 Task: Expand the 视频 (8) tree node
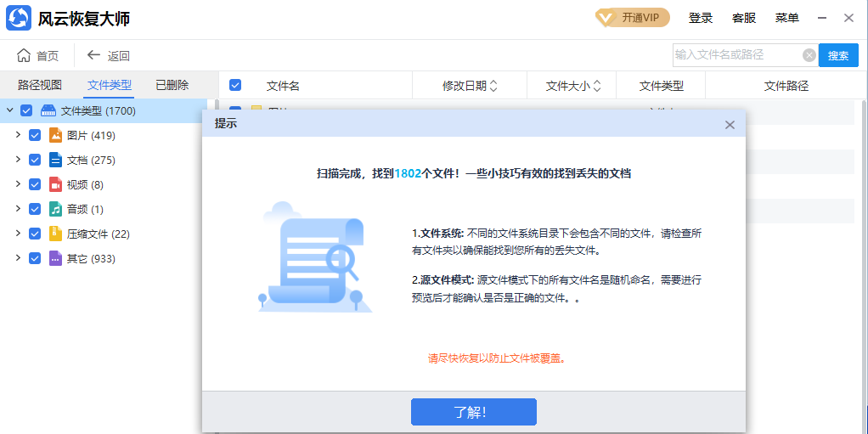tap(18, 184)
